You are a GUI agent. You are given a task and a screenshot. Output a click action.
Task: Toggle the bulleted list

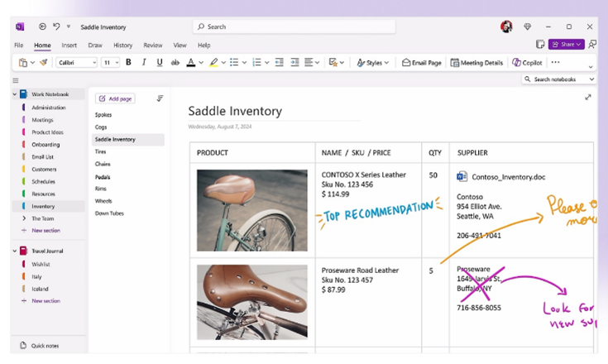[234, 62]
